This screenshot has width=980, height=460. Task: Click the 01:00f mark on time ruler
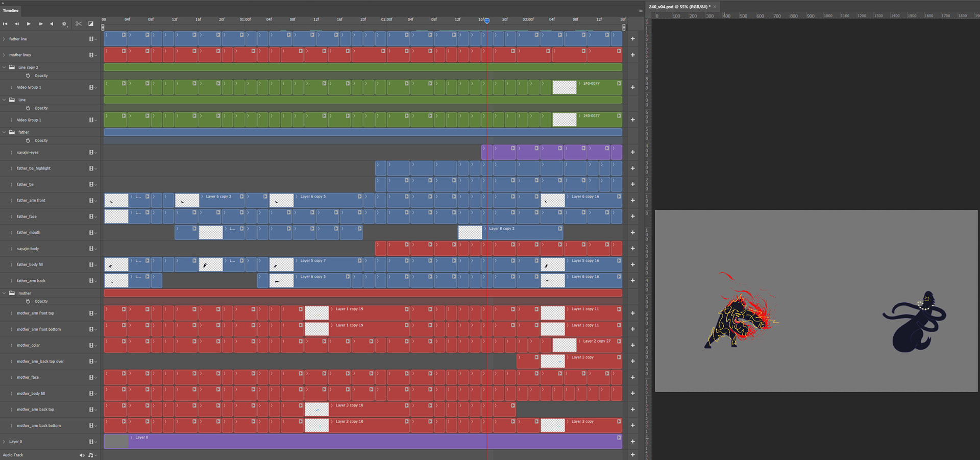click(246, 19)
